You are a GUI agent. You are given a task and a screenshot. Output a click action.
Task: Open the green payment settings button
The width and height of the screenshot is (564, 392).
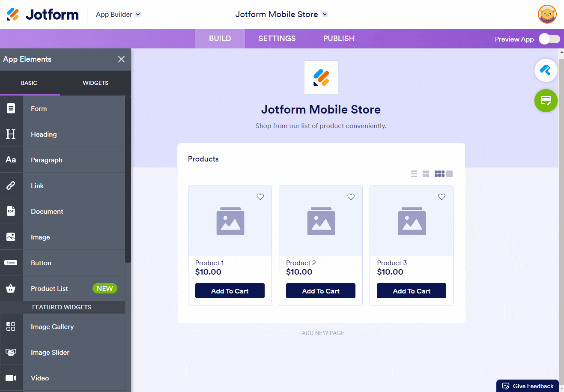(546, 101)
